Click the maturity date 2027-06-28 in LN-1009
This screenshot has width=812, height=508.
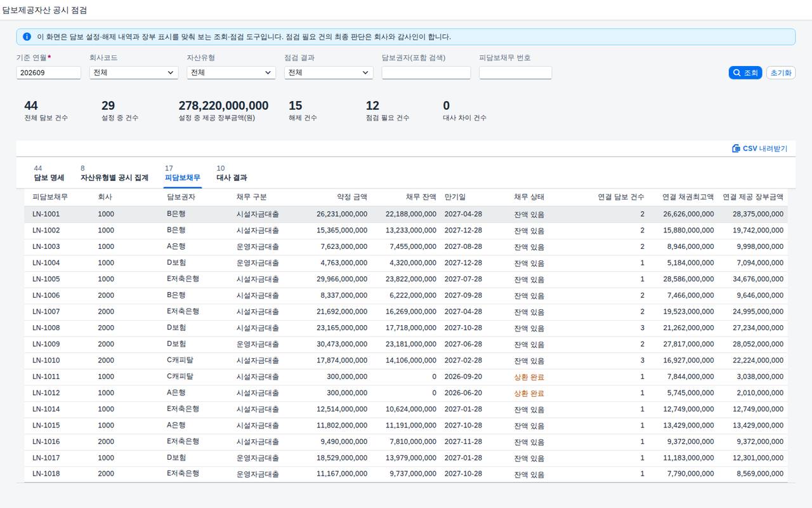pyautogui.click(x=463, y=344)
